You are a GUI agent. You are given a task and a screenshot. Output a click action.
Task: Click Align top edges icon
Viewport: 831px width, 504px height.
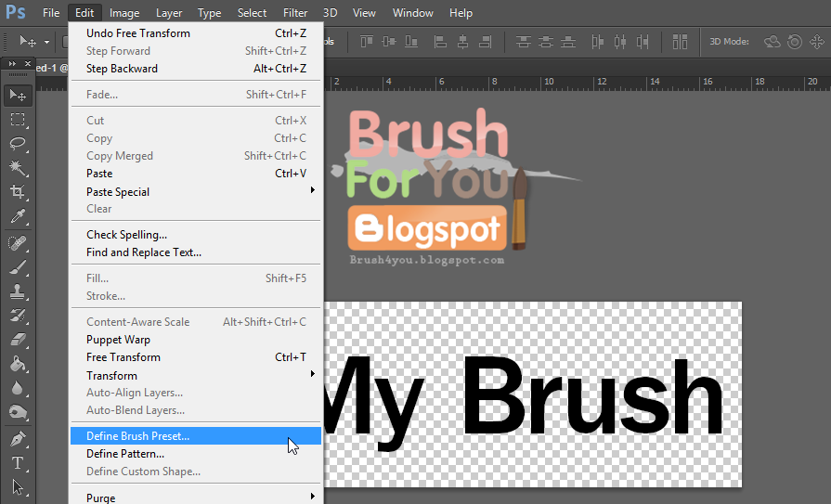pos(366,42)
